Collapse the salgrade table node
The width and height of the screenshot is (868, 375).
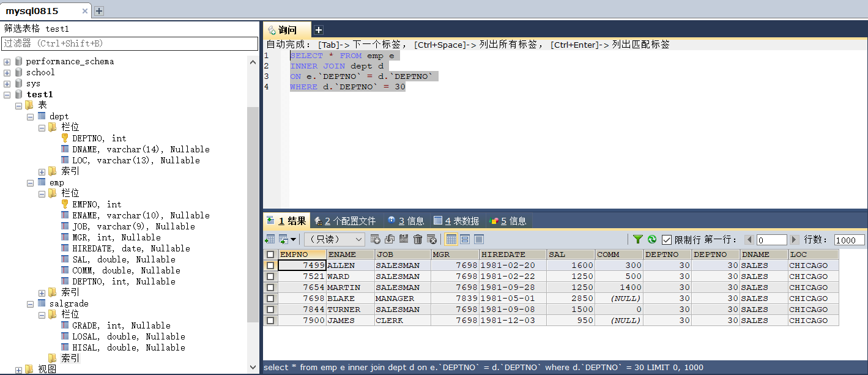click(x=31, y=304)
